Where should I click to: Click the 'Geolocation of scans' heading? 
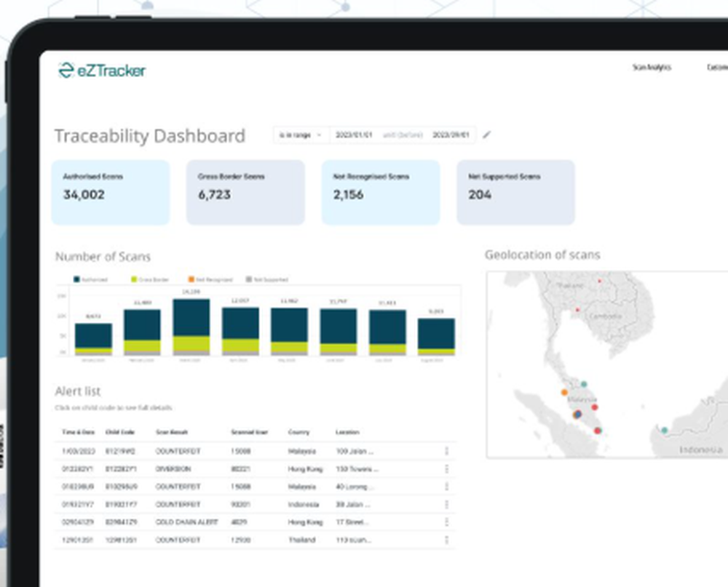[x=542, y=255]
